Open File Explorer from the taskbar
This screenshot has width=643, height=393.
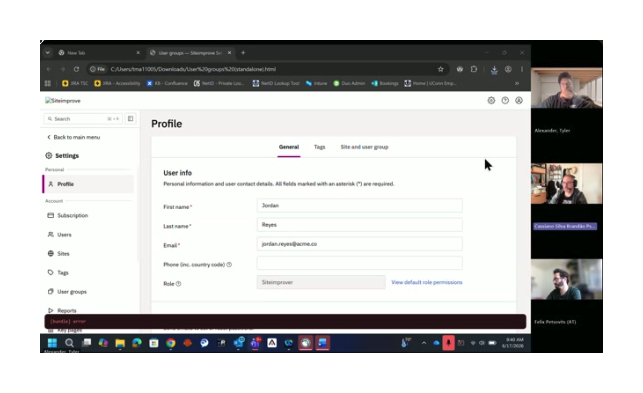(x=120, y=343)
